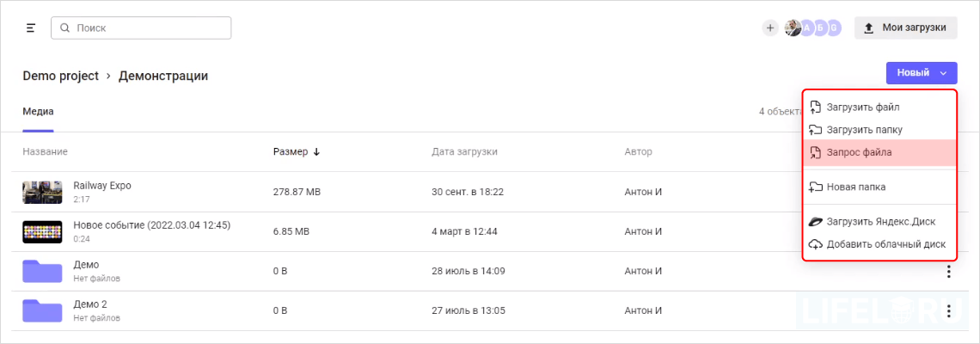
Task: Open the Railway Expo video thumbnail
Action: tap(42, 192)
